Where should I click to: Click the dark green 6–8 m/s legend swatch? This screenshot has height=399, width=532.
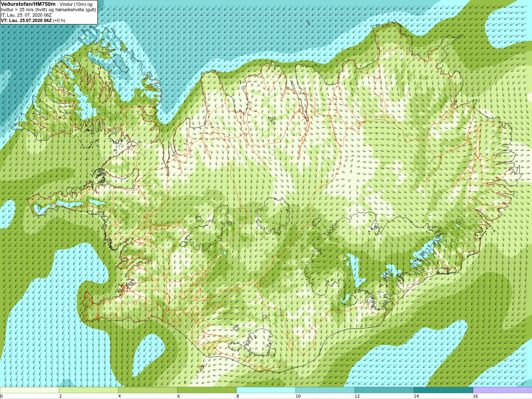tap(207, 390)
